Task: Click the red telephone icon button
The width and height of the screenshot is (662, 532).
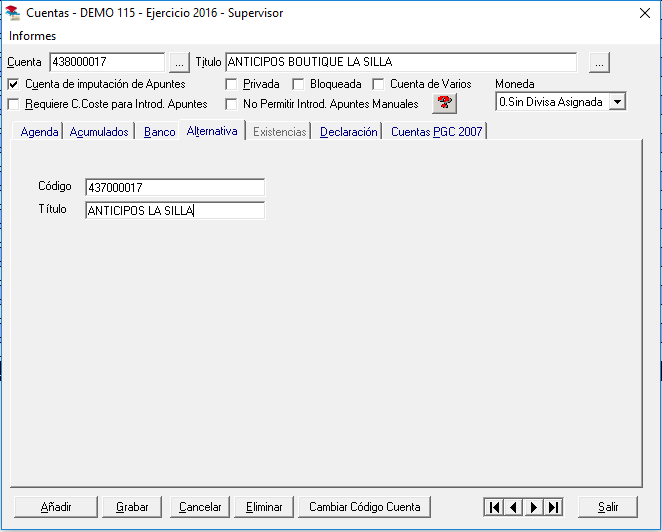Action: tap(444, 103)
